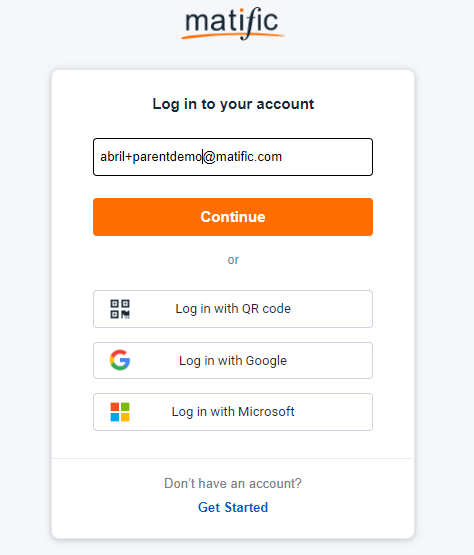This screenshot has height=555, width=474.
Task: Click matific.com in the email field
Action: [249, 156]
